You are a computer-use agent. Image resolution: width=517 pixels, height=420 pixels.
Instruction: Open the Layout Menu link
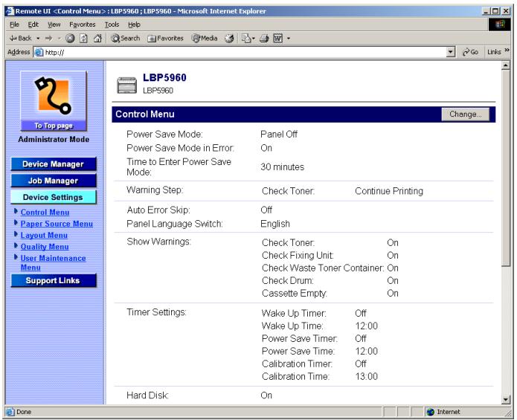pos(44,236)
